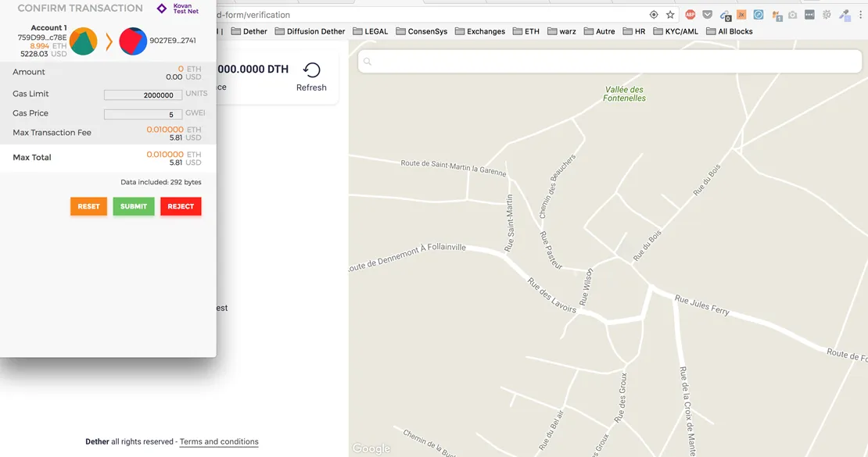Viewport: 868px width, 457px height.
Task: Click the Google logo on the map
Action: [371, 448]
